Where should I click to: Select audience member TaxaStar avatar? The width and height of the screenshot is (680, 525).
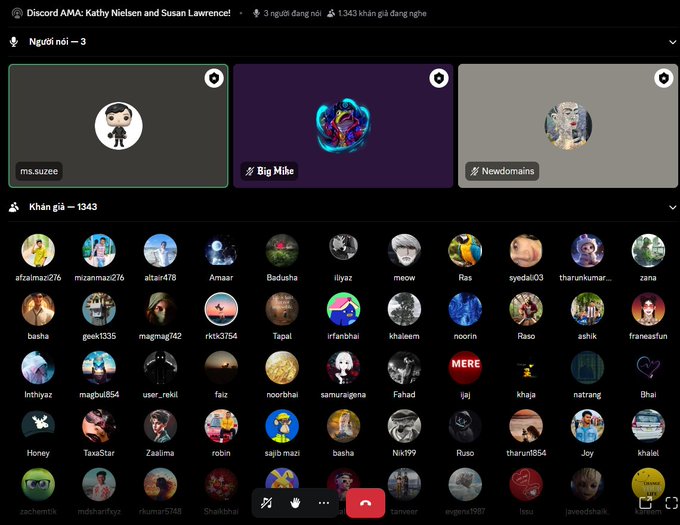click(99, 426)
